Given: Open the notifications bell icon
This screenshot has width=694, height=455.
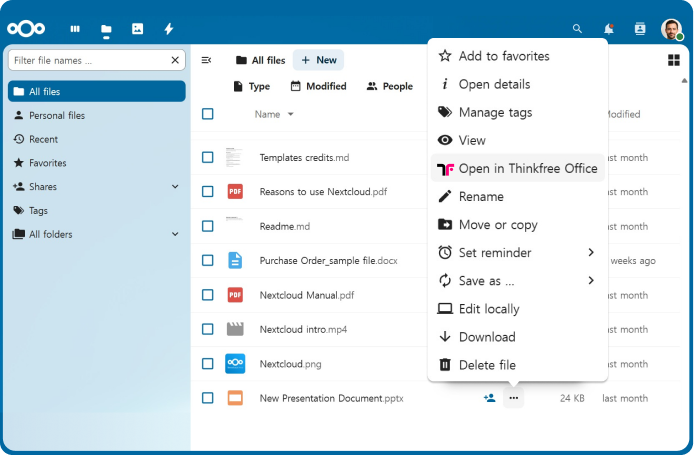Looking at the screenshot, I should [608, 29].
